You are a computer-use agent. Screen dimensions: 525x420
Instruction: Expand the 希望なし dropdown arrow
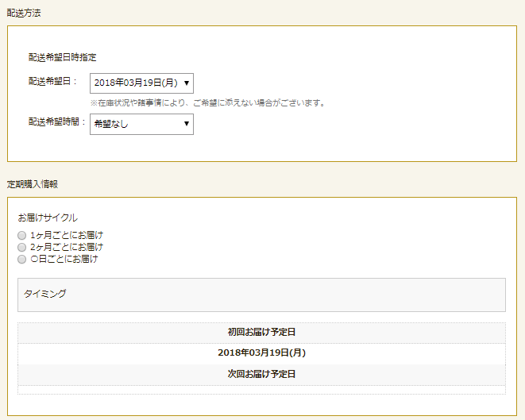[186, 124]
